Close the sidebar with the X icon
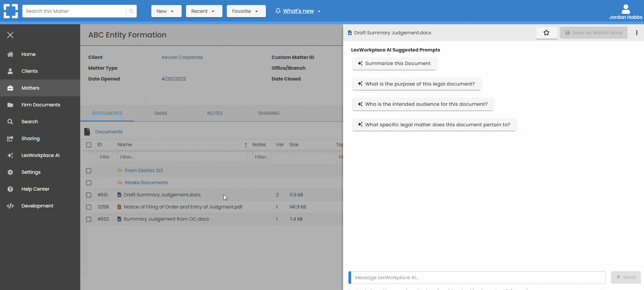Screen dimensions: 644x290 point(10,35)
